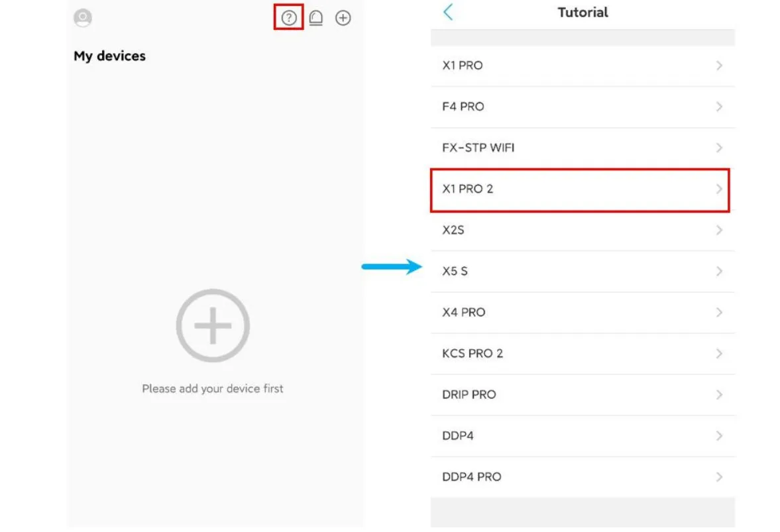This screenshot has width=780, height=532.
Task: Open the user profile avatar icon
Action: tap(83, 19)
